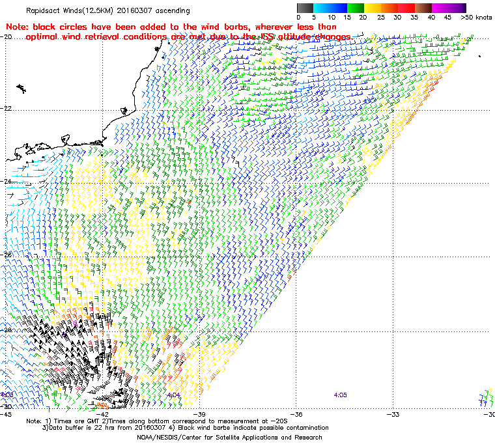495x448 pixels.
Task: Click the orange 25-30 knots legend swatch
Action: pyautogui.click(x=389, y=8)
